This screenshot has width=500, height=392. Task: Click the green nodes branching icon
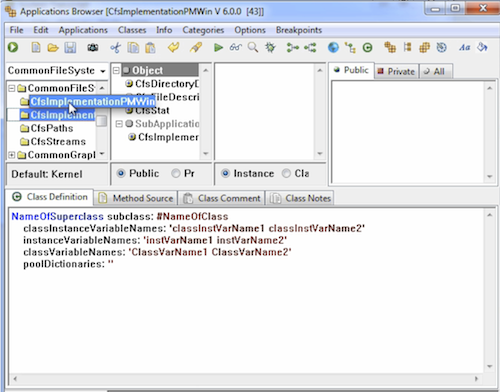coord(310,48)
